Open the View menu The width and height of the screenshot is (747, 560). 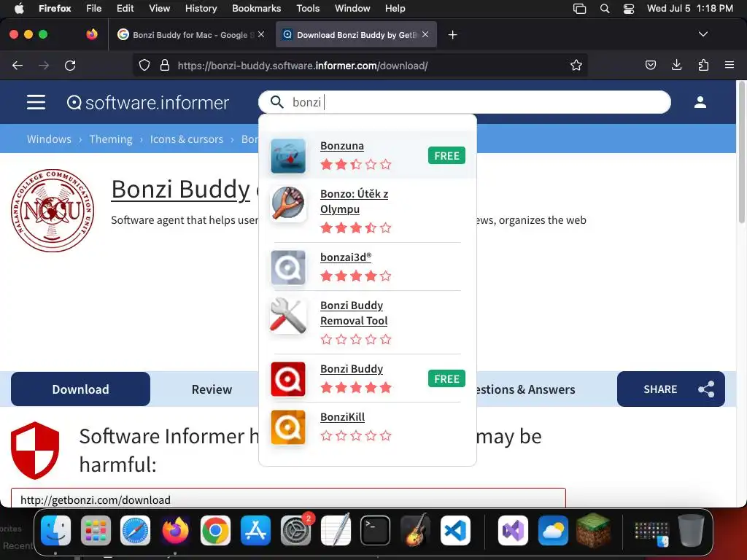click(159, 8)
